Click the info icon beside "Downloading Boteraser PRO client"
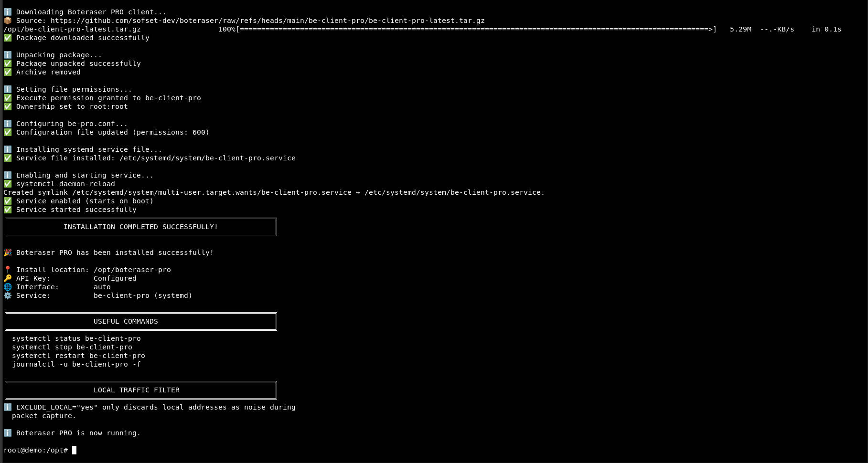 tap(8, 12)
